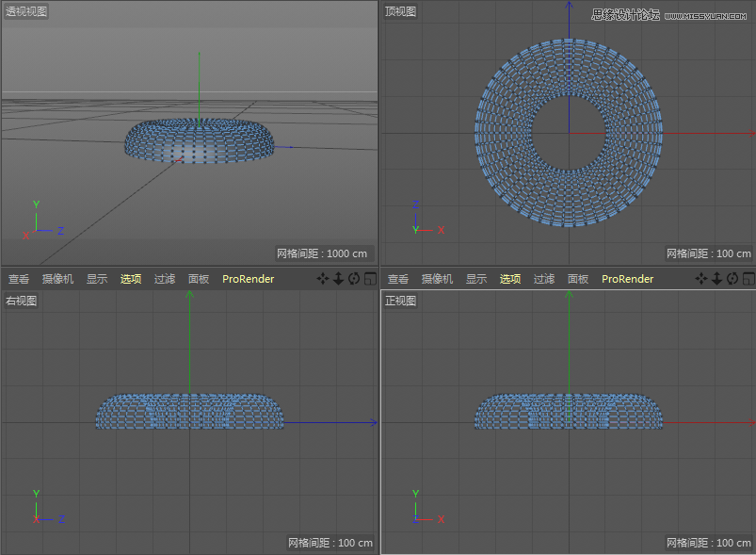Image resolution: width=756 pixels, height=555 pixels.
Task: Click the rotate camera icon in right view
Action: point(354,279)
